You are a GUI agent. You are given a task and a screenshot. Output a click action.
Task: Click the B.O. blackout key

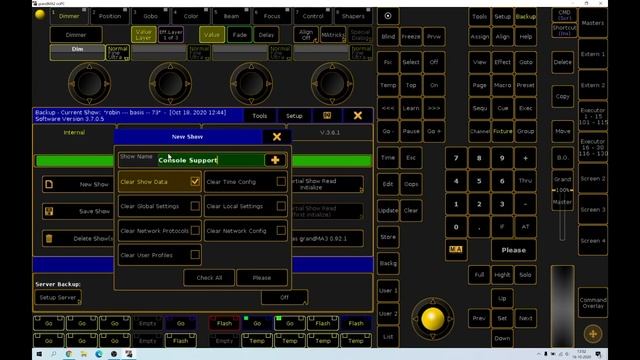pyautogui.click(x=562, y=158)
